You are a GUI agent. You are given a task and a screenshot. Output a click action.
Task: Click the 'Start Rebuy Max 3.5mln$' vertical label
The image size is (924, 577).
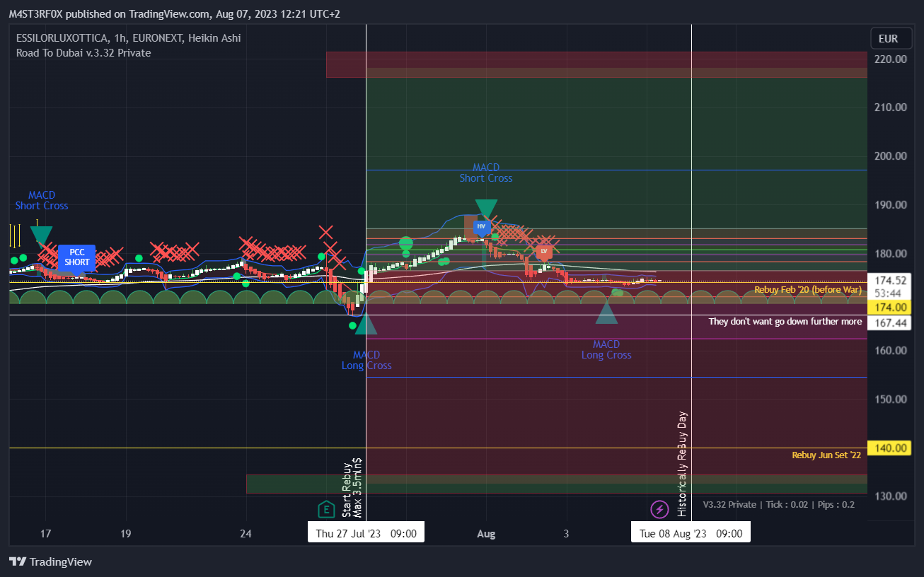click(x=352, y=486)
